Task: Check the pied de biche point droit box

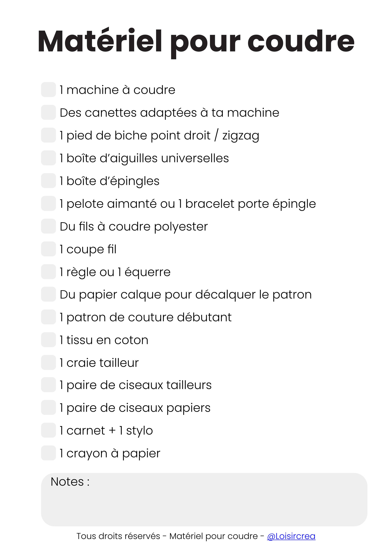Action: (x=49, y=135)
